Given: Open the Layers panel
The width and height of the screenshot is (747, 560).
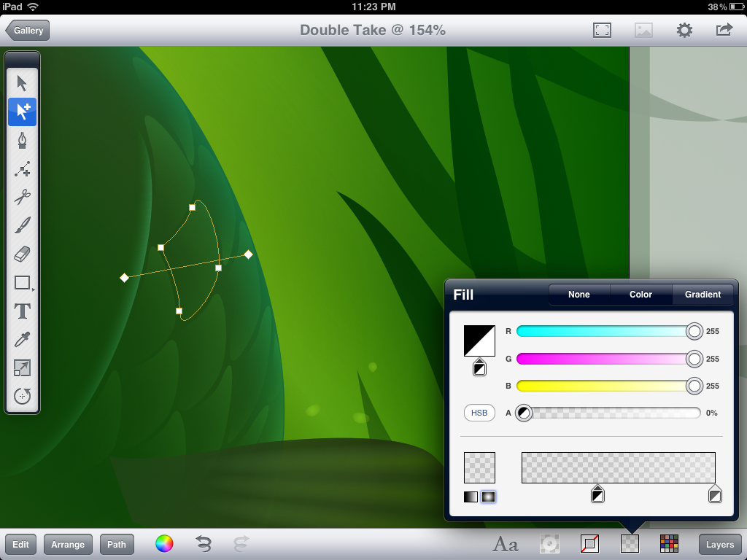Looking at the screenshot, I should [x=720, y=545].
